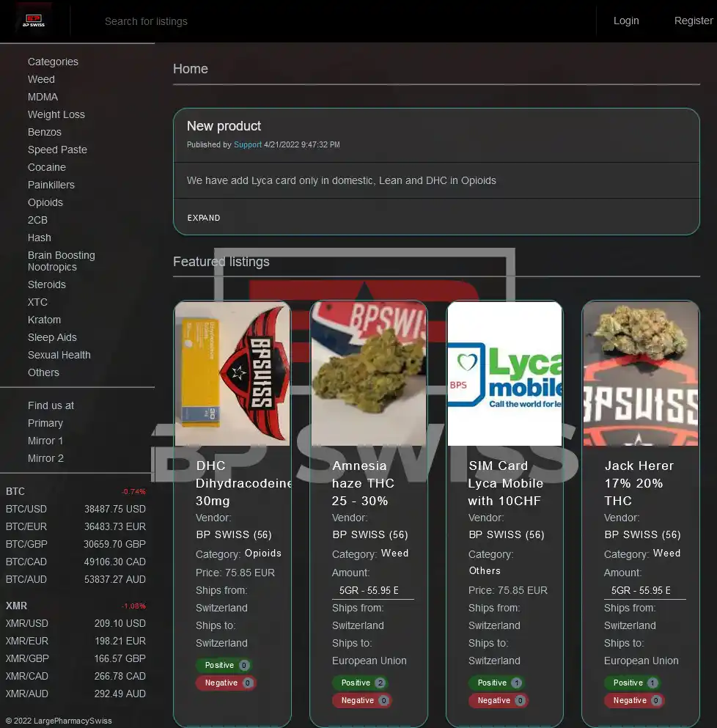The height and width of the screenshot is (728, 717).
Task: Select the Primary site link
Action: coord(45,423)
